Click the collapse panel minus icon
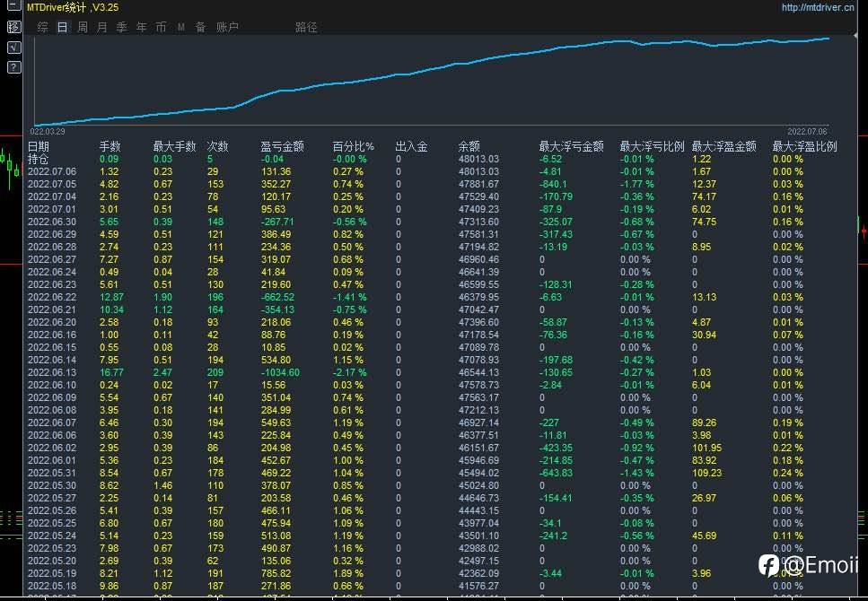 pyautogui.click(x=13, y=6)
